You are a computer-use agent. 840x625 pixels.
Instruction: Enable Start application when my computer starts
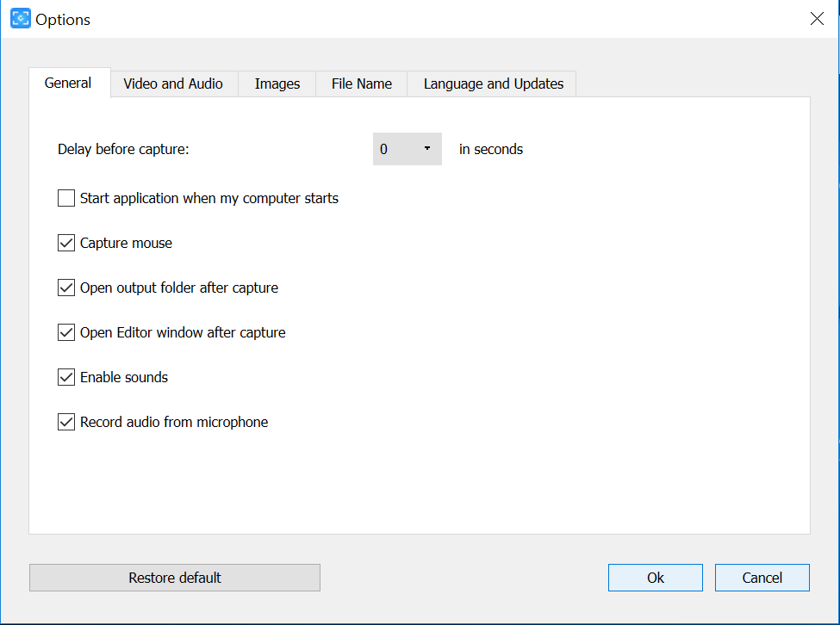[x=66, y=199]
